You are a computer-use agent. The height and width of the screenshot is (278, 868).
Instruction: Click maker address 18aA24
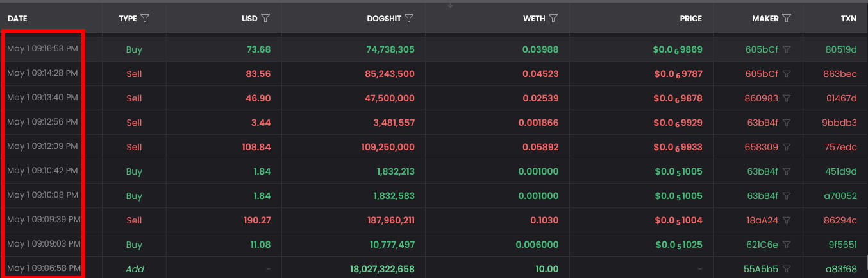762,220
